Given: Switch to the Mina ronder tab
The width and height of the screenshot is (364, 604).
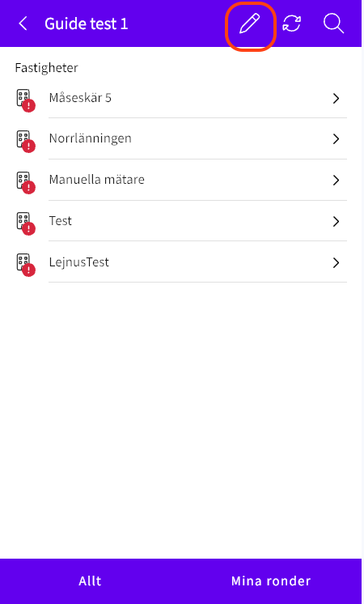Looking at the screenshot, I should (271, 581).
